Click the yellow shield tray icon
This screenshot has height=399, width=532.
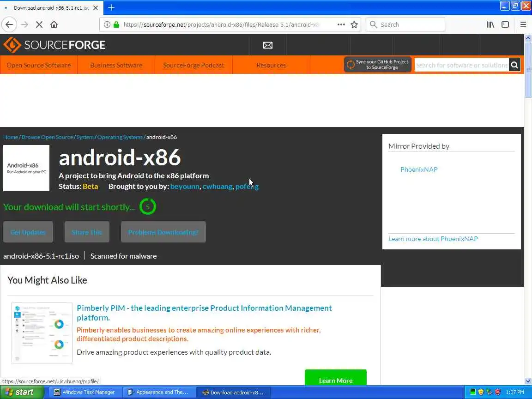(x=481, y=392)
